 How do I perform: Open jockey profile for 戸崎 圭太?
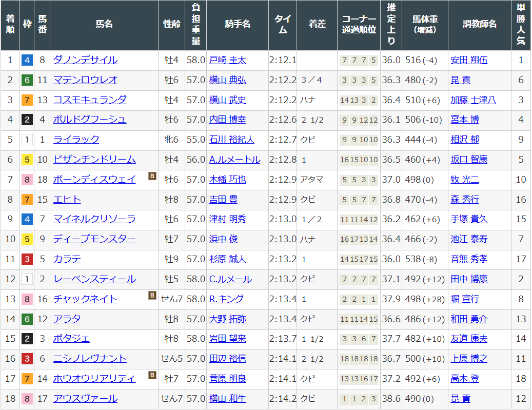click(228, 60)
